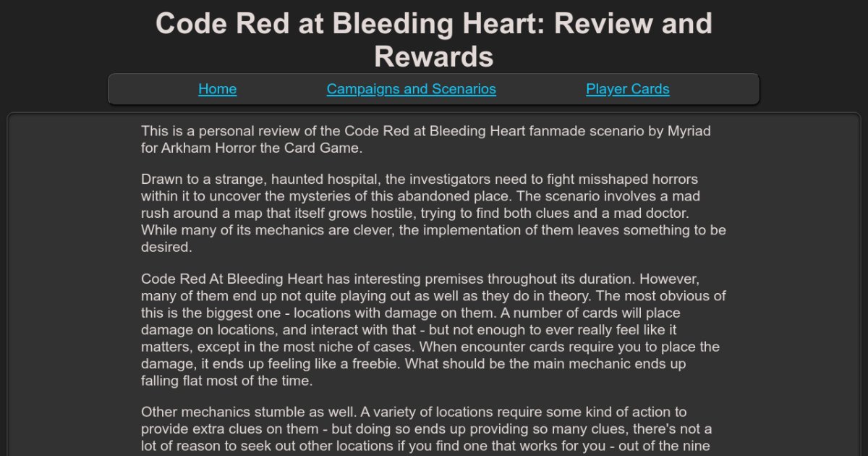Go to Campaigns and Scenarios page
This screenshot has height=456, width=868.
pyautogui.click(x=411, y=89)
